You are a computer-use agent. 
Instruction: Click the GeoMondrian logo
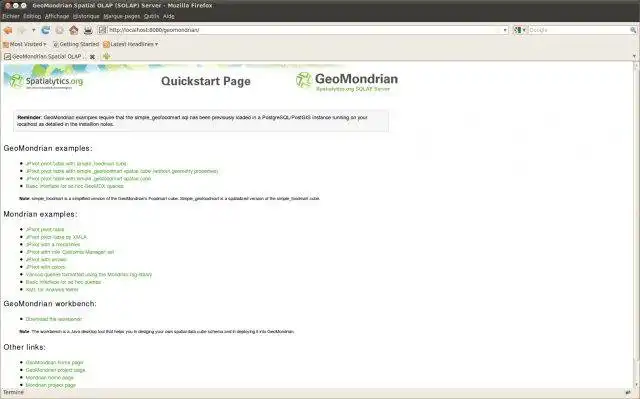coord(347,81)
